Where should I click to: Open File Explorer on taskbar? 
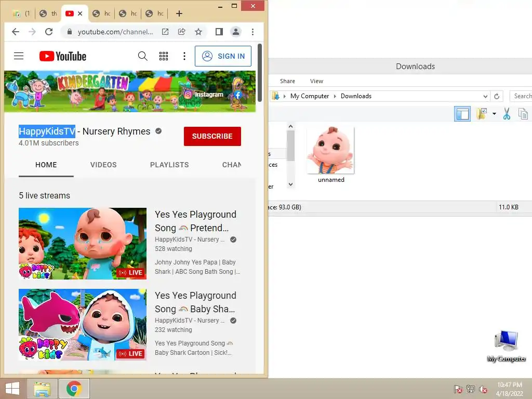[43, 389]
